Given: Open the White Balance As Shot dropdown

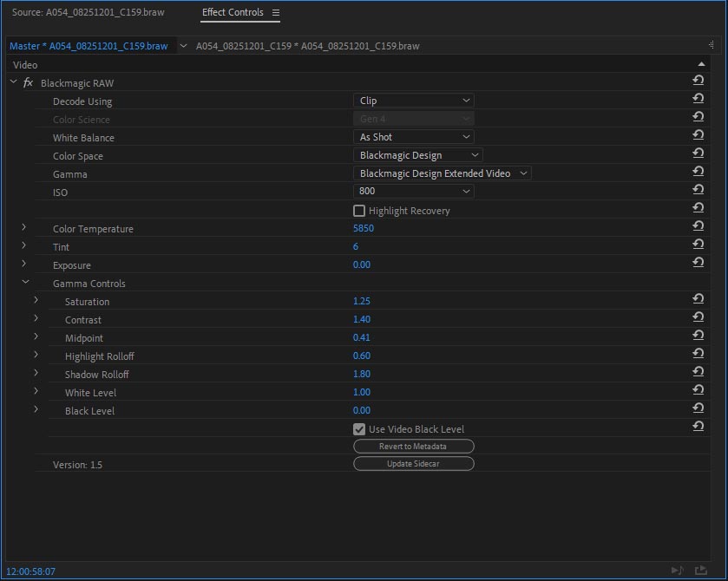Looking at the screenshot, I should (414, 137).
